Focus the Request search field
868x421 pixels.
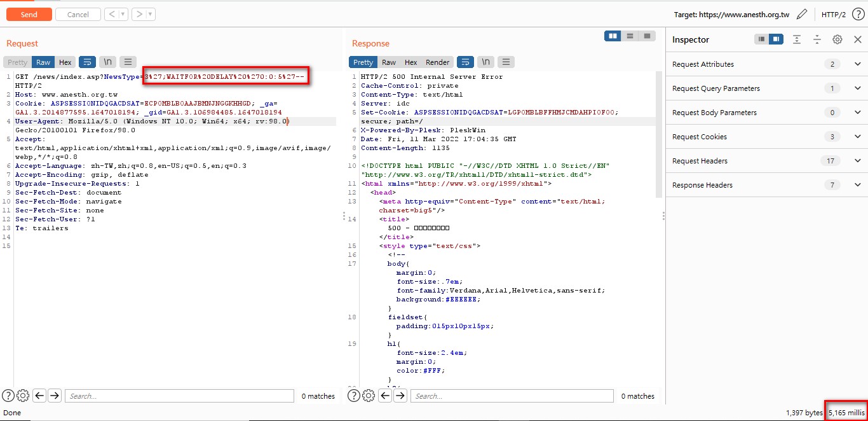179,396
